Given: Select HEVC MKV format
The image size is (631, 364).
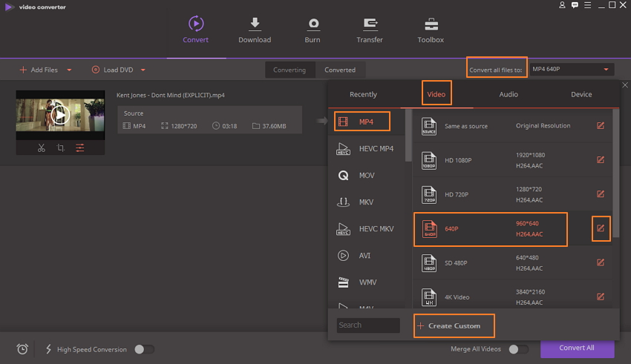Looking at the screenshot, I should (x=365, y=229).
